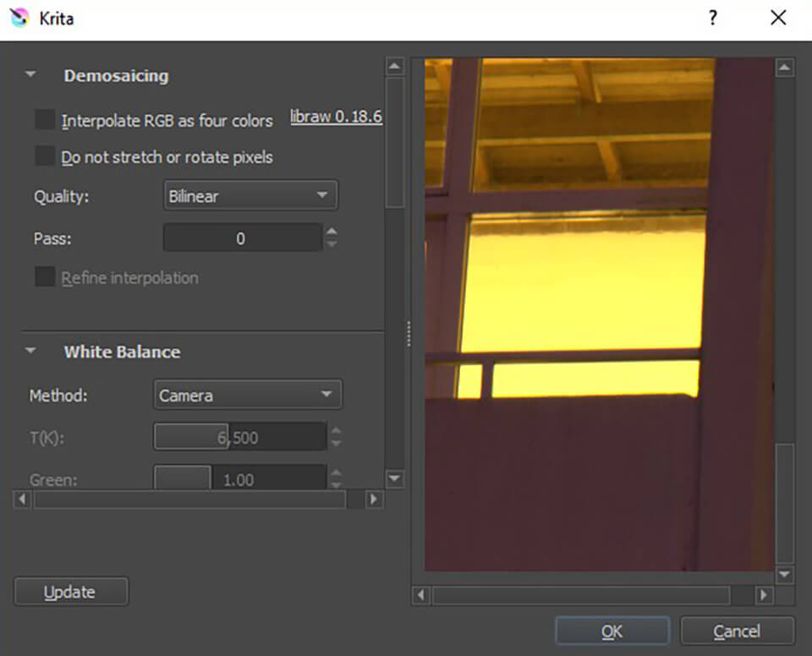Check Do not stretch or rotate pixels
The image size is (812, 656).
coord(44,156)
